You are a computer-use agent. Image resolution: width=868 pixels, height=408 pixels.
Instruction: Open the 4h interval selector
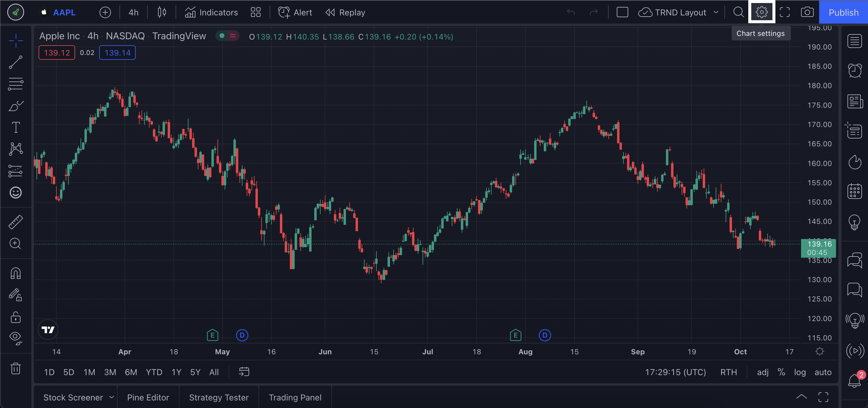tap(133, 12)
